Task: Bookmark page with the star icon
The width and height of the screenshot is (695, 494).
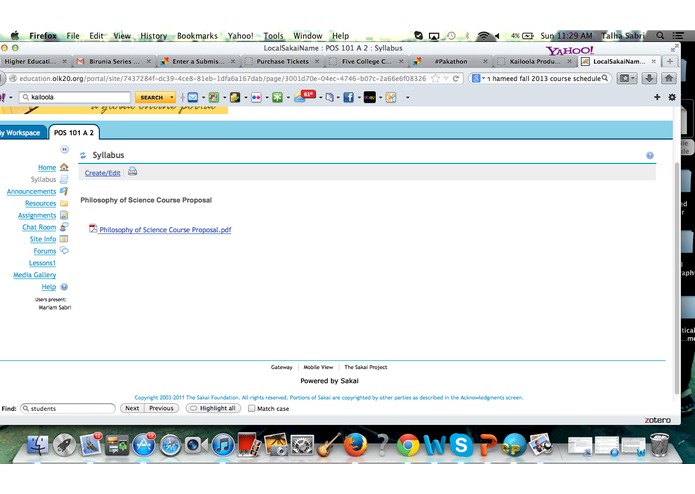Action: coord(436,78)
